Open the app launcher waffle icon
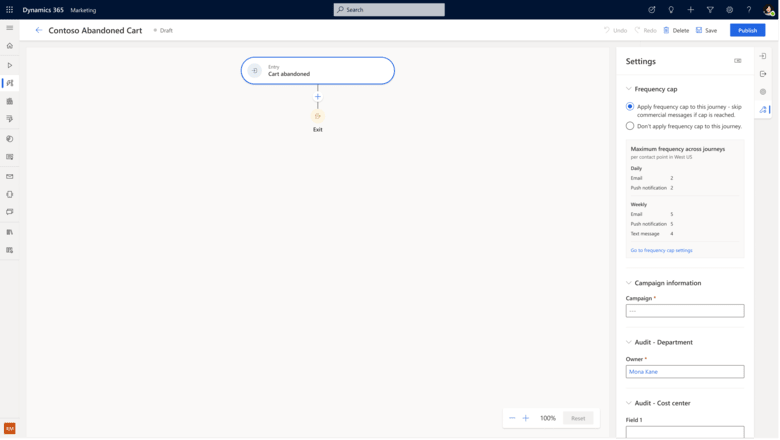The image size is (780, 440). (x=9, y=9)
